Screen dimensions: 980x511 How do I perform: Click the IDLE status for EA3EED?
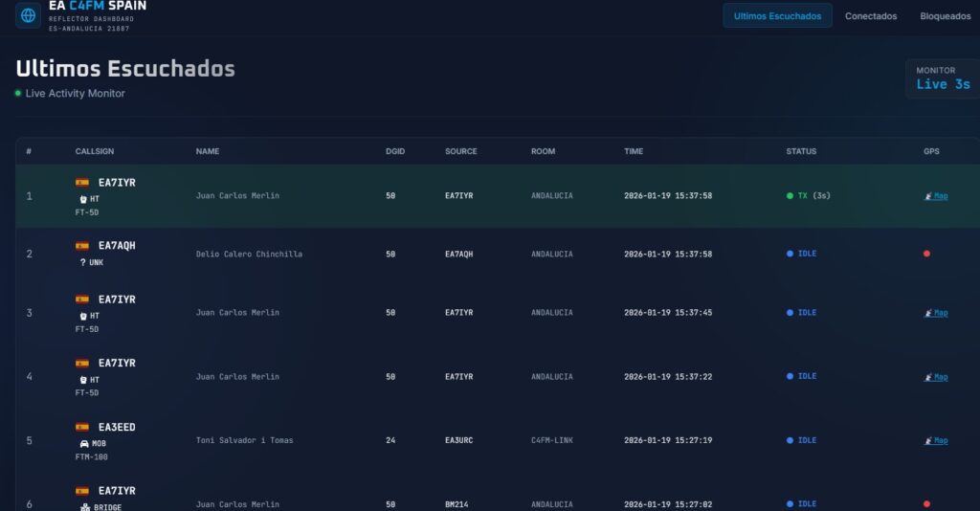(x=806, y=440)
